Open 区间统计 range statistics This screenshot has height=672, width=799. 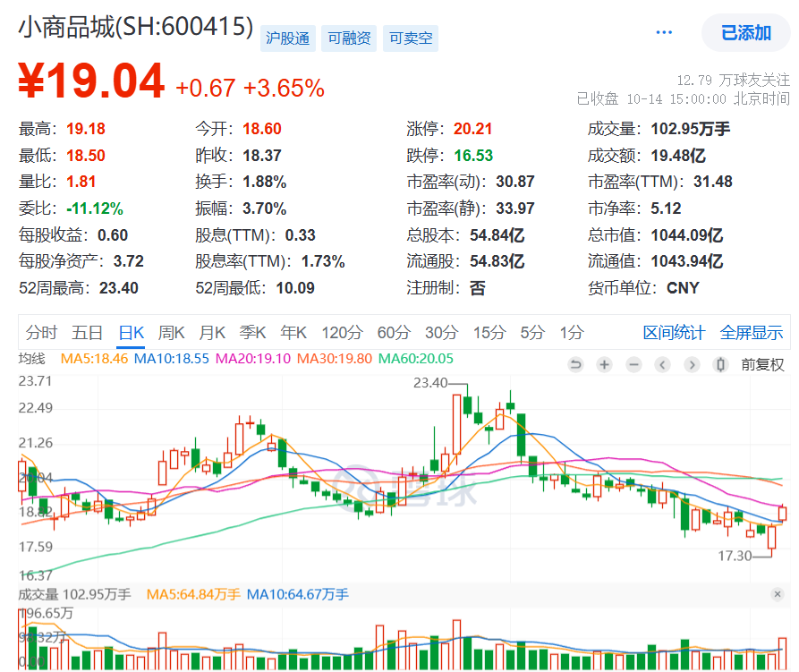(x=674, y=333)
